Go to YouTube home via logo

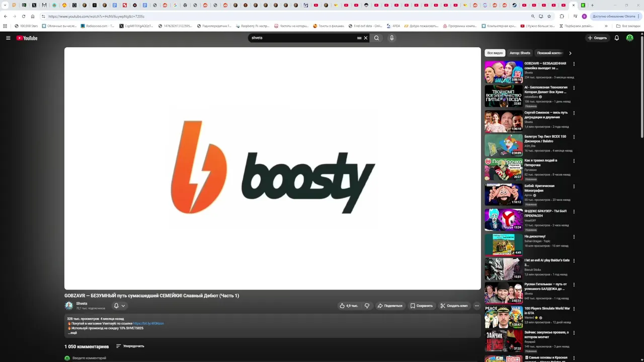27,38
